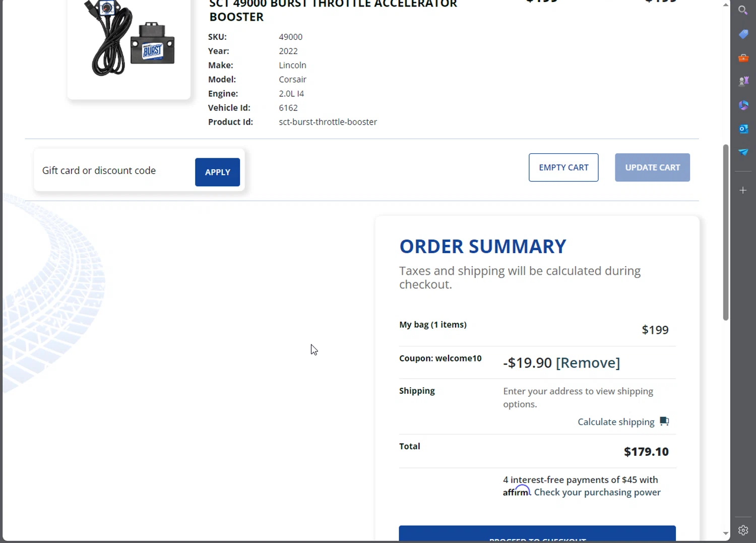
Task: Open the chess pieces games sidebar icon
Action: point(743,81)
